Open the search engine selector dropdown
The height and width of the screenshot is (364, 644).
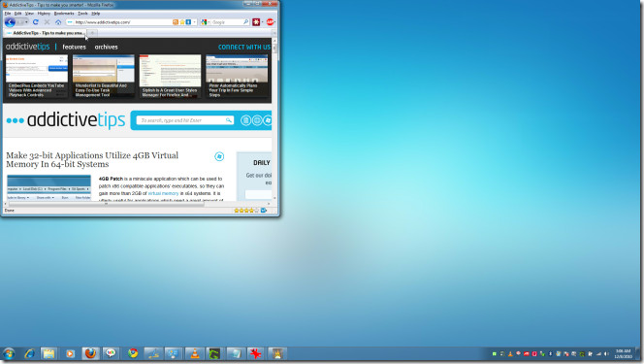(209, 22)
